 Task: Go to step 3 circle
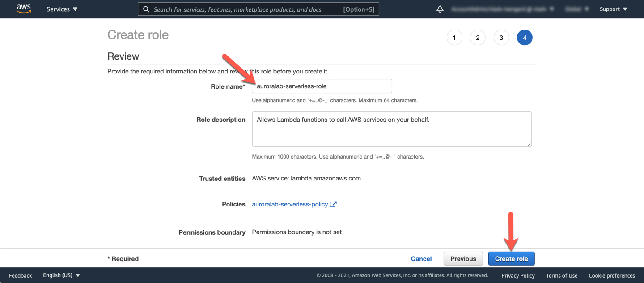(x=501, y=38)
